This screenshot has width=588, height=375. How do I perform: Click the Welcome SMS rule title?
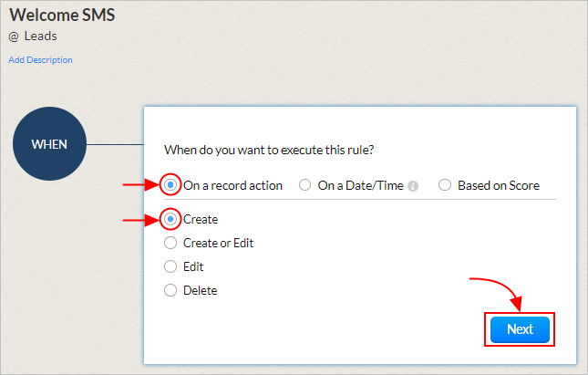point(62,16)
